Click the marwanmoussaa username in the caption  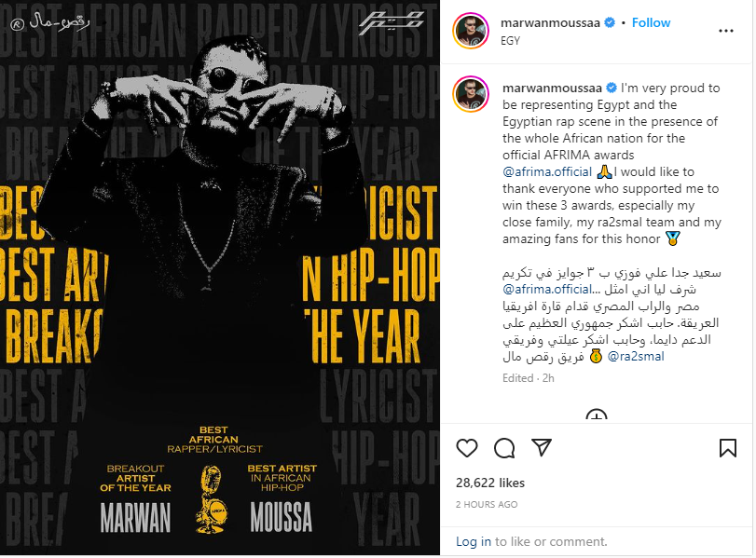tap(552, 88)
